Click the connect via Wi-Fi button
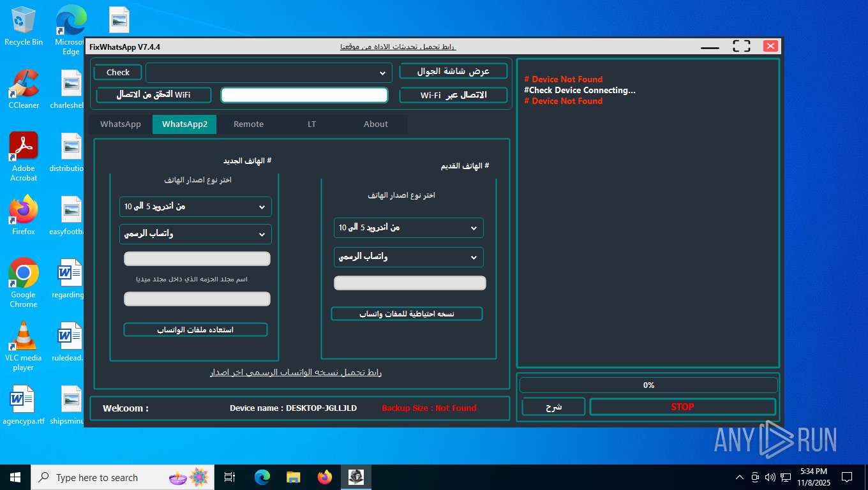This screenshot has height=490, width=868. coord(453,95)
